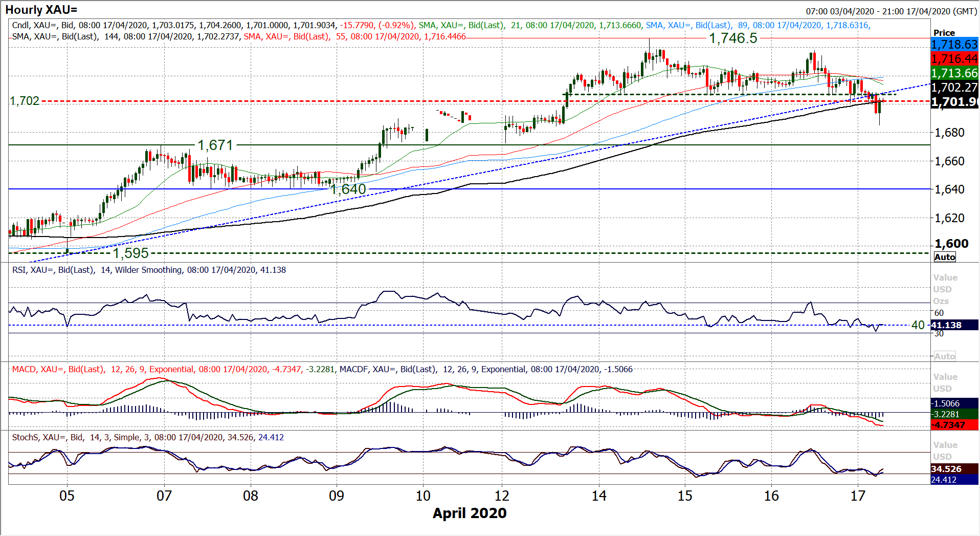Click the date label 10 on time axis
Image resolution: width=980 pixels, height=536 pixels.
pos(423,496)
